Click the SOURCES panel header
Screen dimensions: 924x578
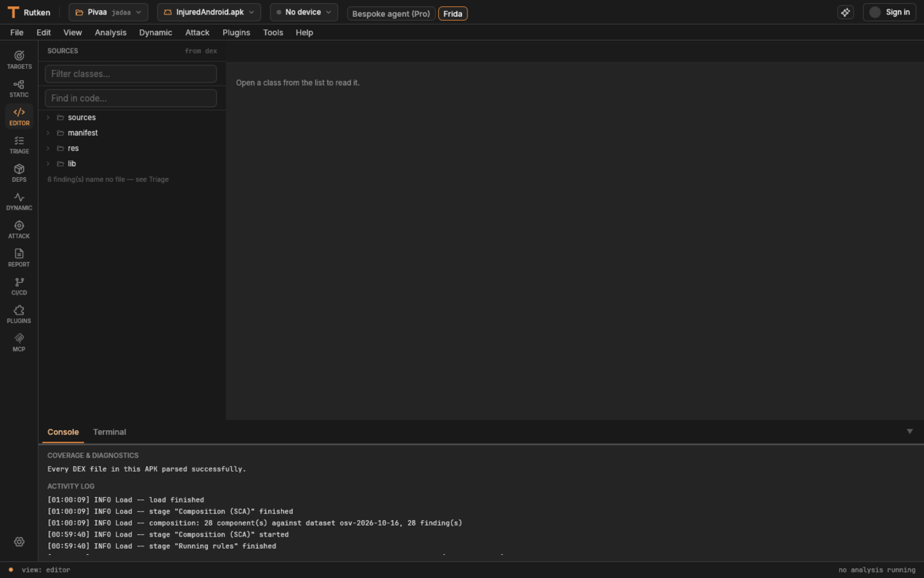62,51
